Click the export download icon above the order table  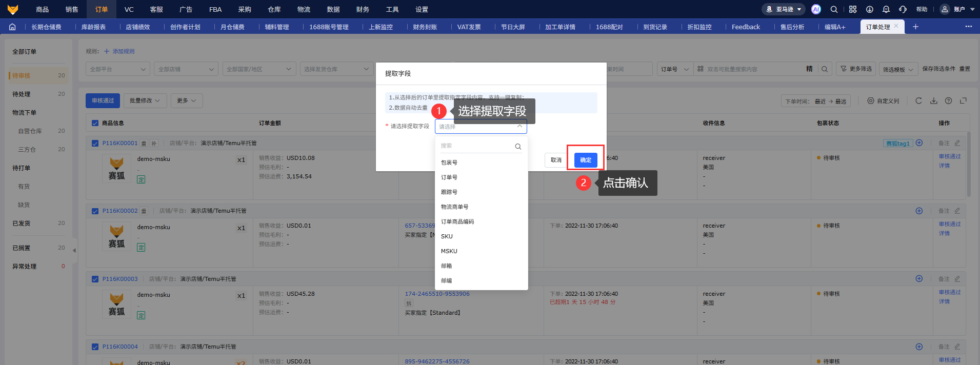[x=933, y=101]
